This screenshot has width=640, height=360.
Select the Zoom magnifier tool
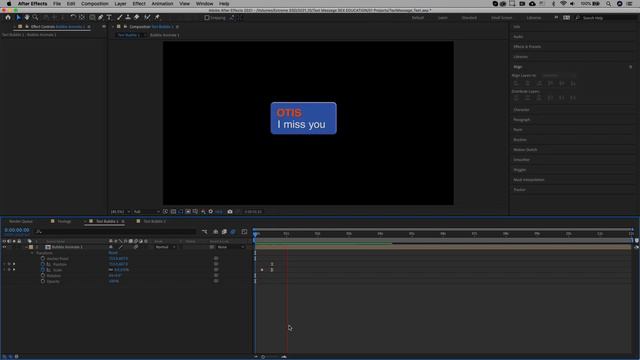click(36, 18)
